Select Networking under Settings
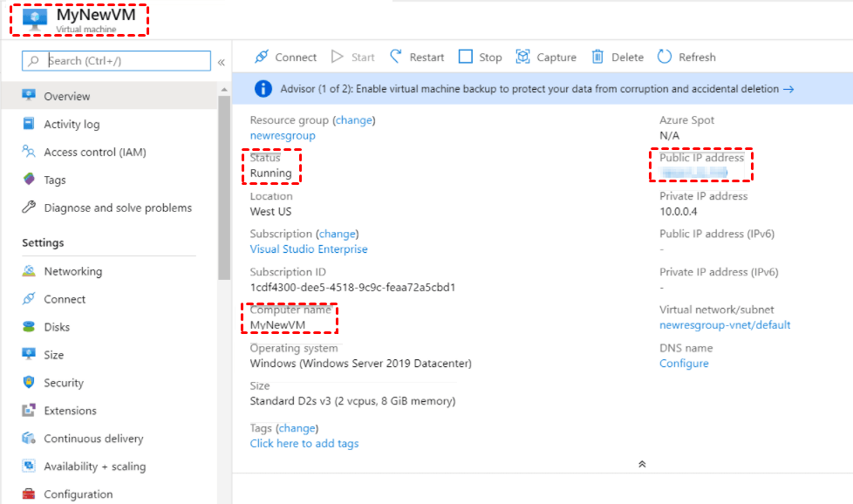 [x=72, y=271]
